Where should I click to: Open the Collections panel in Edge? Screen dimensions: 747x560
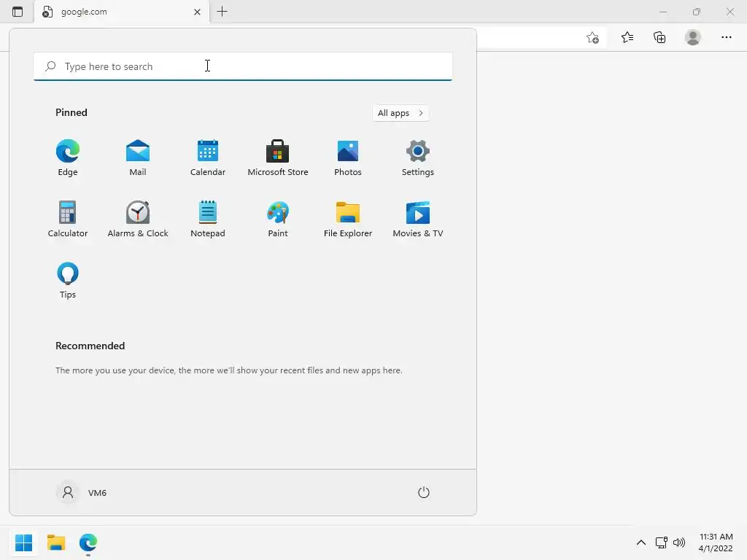tap(659, 37)
